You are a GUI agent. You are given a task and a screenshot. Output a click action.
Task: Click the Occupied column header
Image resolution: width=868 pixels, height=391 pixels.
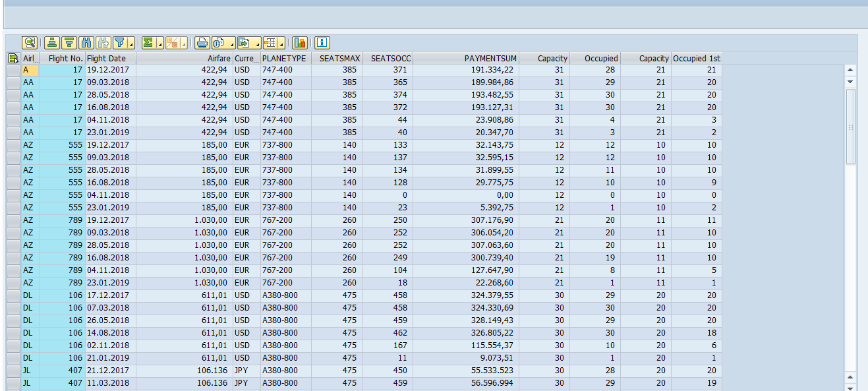(x=595, y=59)
